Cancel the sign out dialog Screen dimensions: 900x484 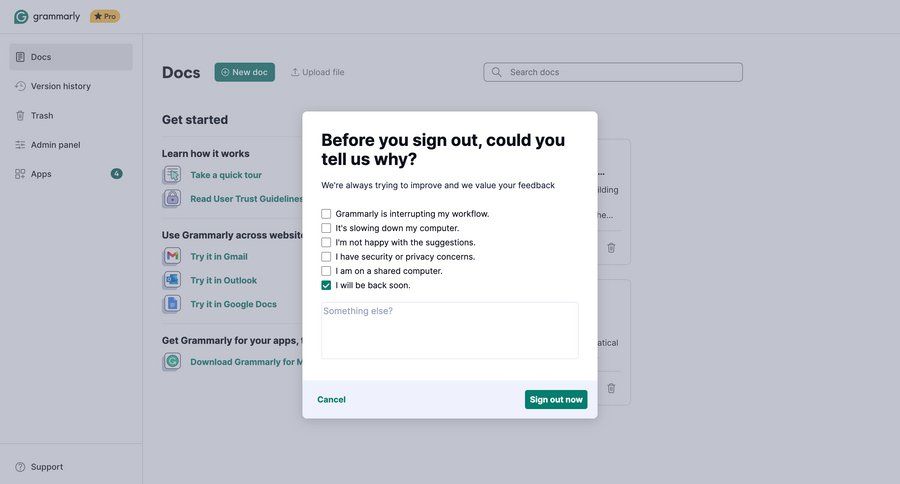tap(331, 400)
